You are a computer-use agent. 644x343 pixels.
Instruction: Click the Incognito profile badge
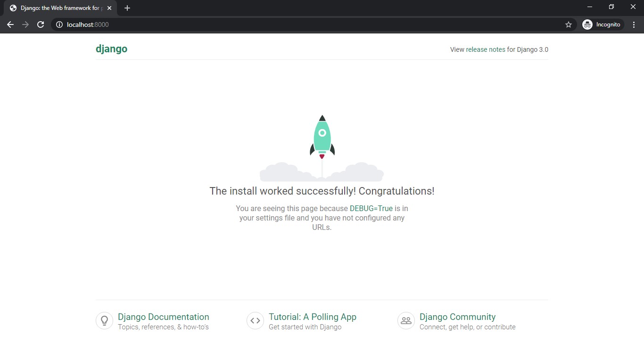(603, 24)
